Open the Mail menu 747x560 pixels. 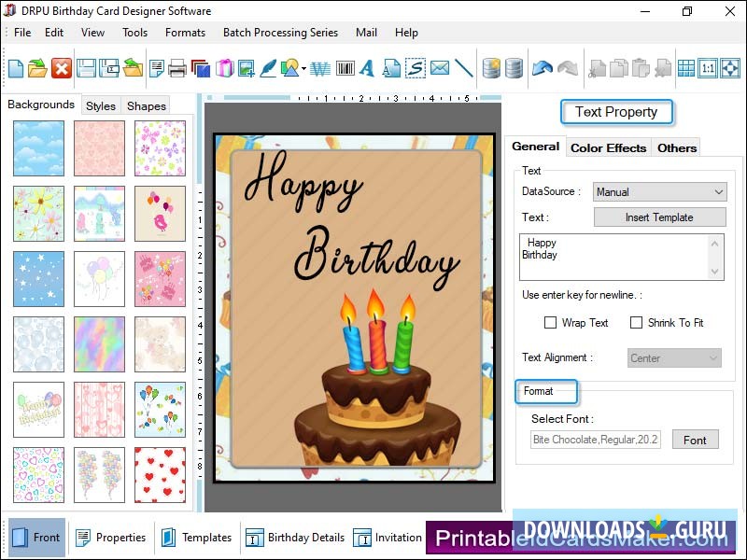366,33
